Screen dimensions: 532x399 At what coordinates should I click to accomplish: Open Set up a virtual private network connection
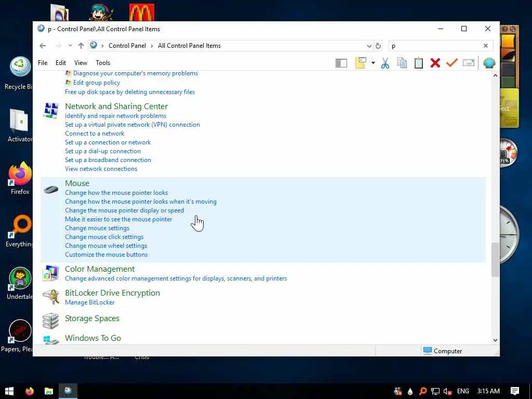[132, 125]
